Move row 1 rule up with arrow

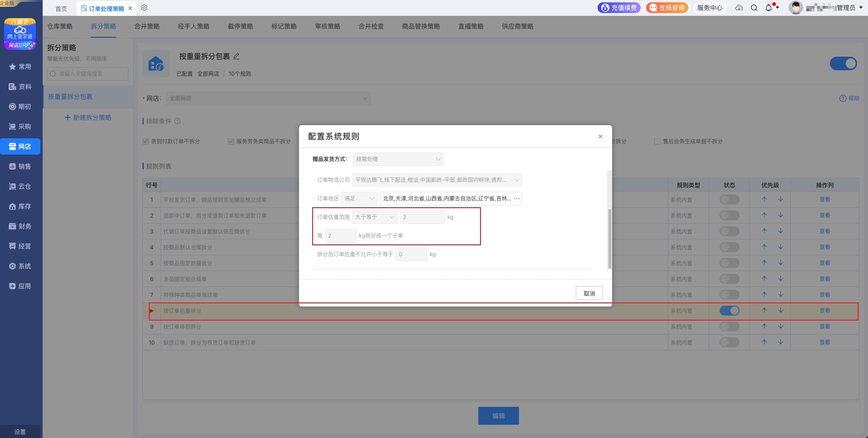[764, 200]
